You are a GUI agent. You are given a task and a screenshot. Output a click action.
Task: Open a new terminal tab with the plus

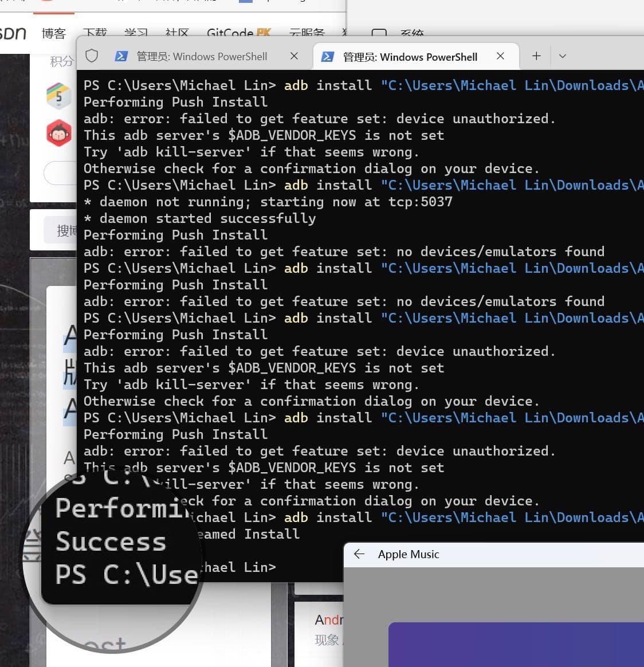(536, 56)
